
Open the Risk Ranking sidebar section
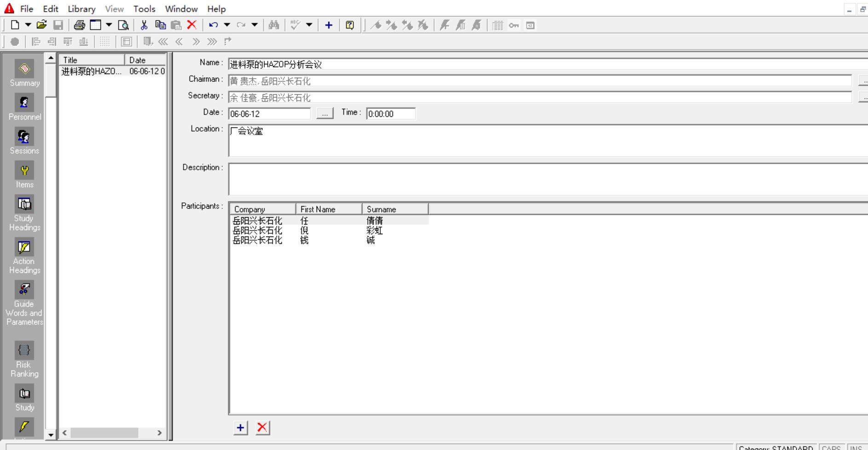click(24, 359)
